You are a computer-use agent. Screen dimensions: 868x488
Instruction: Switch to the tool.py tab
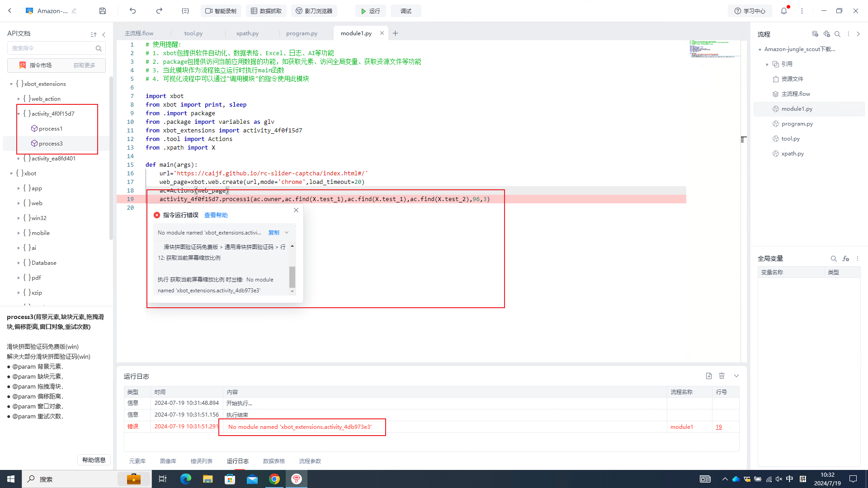tap(193, 33)
